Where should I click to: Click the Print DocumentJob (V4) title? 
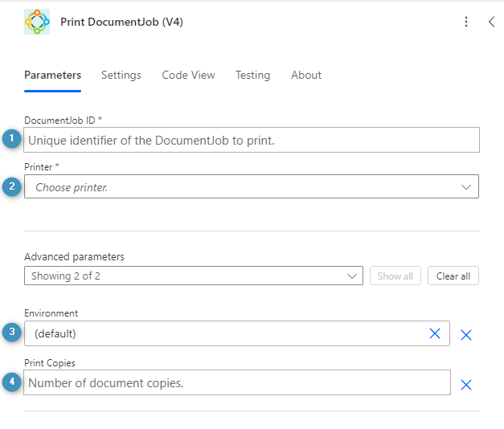pyautogui.click(x=122, y=22)
